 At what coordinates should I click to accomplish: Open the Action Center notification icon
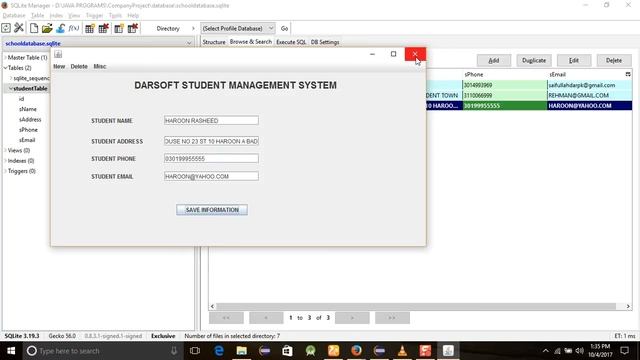pyautogui.click(x=624, y=351)
